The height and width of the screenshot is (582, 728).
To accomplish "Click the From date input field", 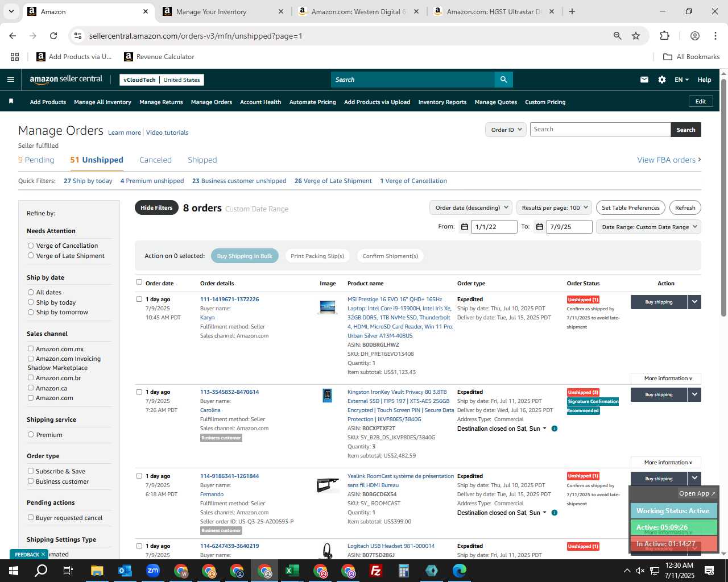I will click(x=494, y=227).
